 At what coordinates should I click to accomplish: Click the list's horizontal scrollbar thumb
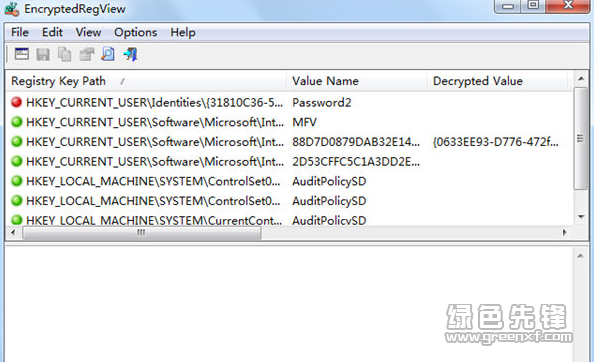click(x=141, y=232)
